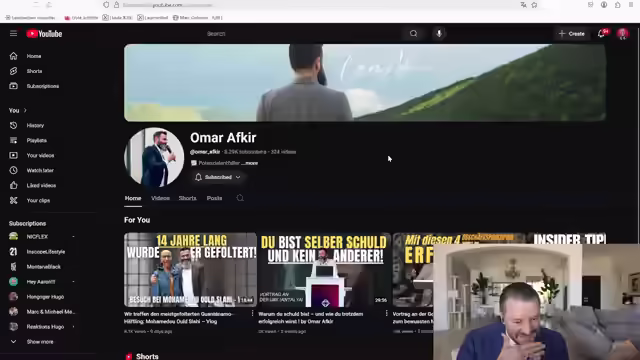Focus the YouTube search field
Viewport: 640px width, 360px height.
[x=303, y=33]
